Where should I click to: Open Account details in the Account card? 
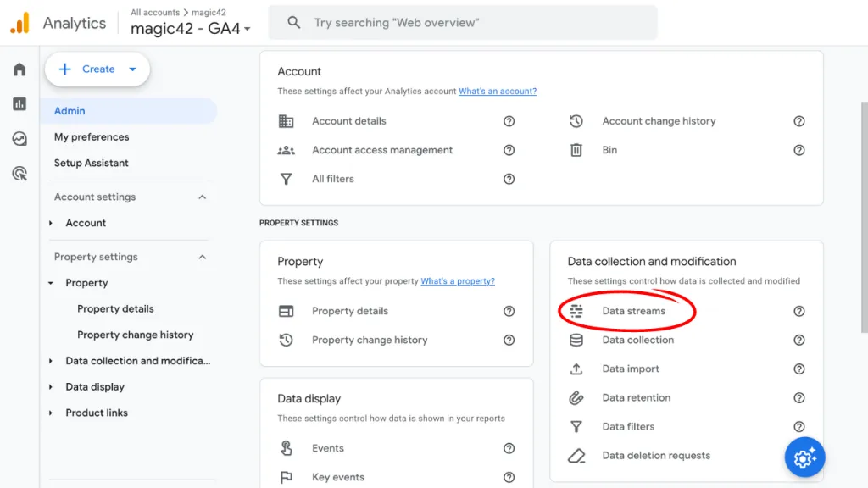click(x=348, y=121)
